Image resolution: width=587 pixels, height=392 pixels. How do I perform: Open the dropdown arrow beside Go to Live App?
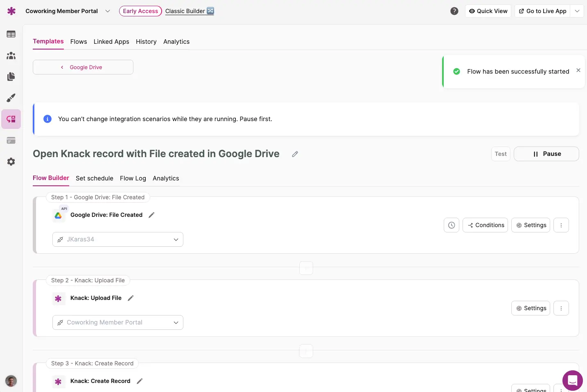click(577, 11)
